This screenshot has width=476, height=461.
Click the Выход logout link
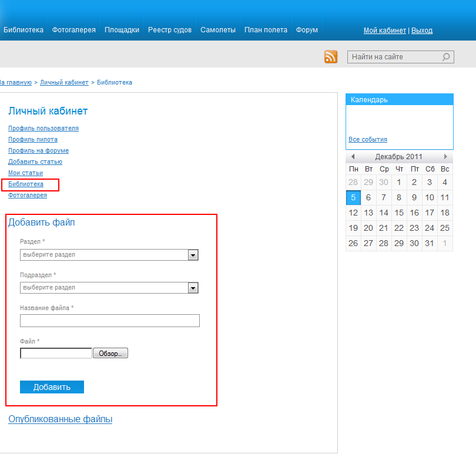tap(421, 31)
